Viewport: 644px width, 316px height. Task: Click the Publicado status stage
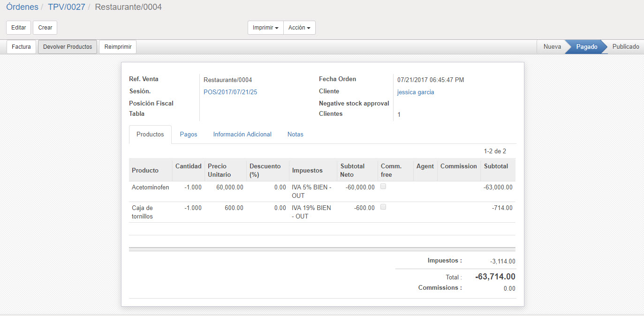pyautogui.click(x=625, y=47)
